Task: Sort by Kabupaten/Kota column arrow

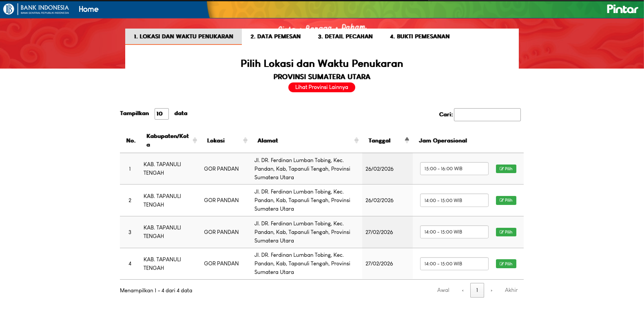Action: (195, 140)
